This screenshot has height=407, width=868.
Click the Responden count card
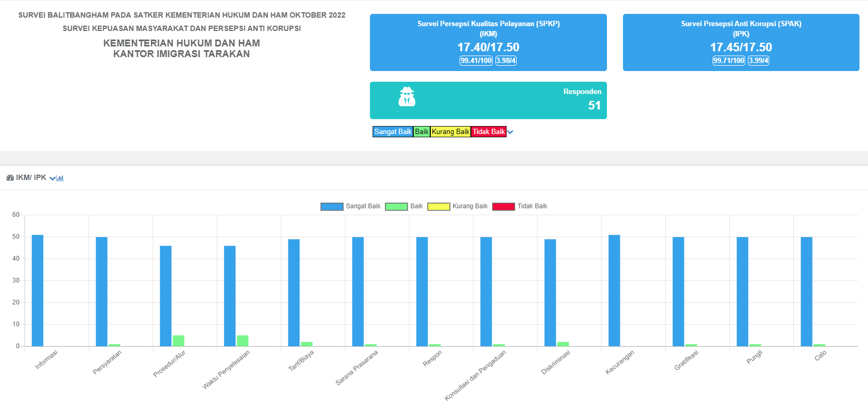[488, 100]
